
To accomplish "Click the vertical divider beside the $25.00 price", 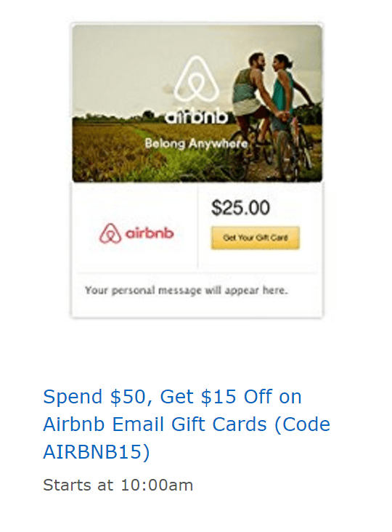I will [198, 227].
